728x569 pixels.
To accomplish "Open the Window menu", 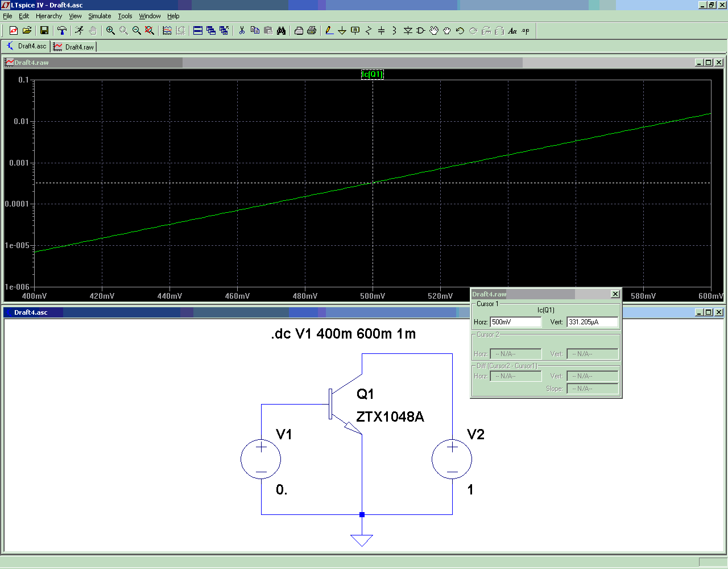I will point(150,16).
